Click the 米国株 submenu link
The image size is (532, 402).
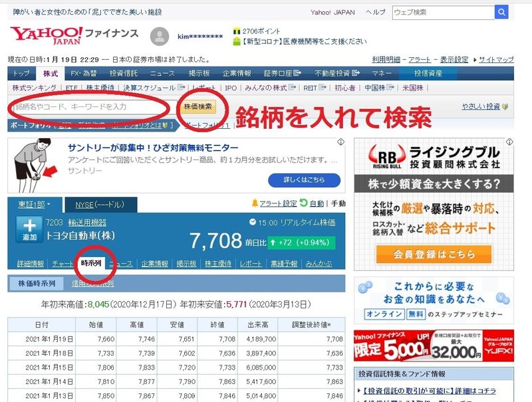[412, 88]
